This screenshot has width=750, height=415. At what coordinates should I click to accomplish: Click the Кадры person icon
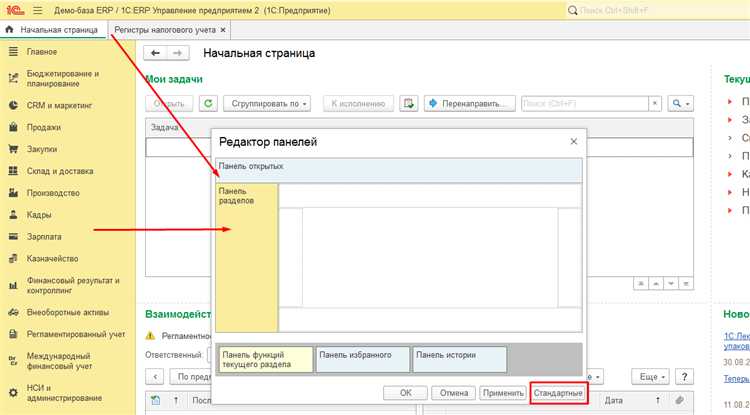pyautogui.click(x=13, y=215)
